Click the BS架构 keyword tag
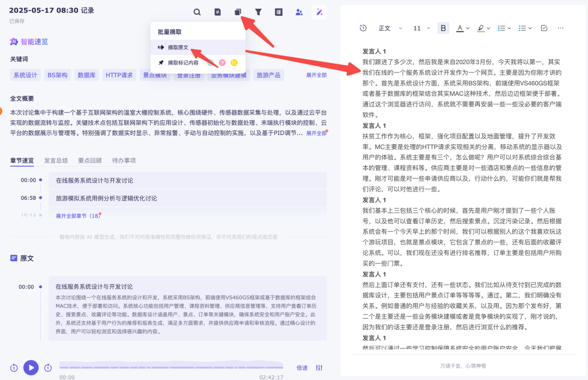 point(57,75)
